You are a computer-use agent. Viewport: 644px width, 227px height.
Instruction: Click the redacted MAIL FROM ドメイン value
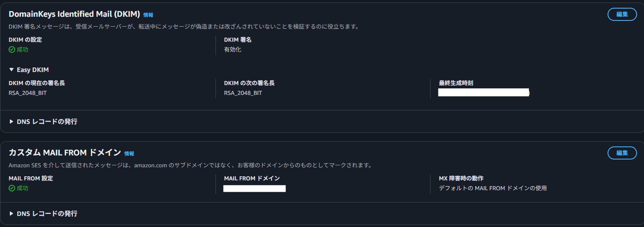pyautogui.click(x=254, y=189)
